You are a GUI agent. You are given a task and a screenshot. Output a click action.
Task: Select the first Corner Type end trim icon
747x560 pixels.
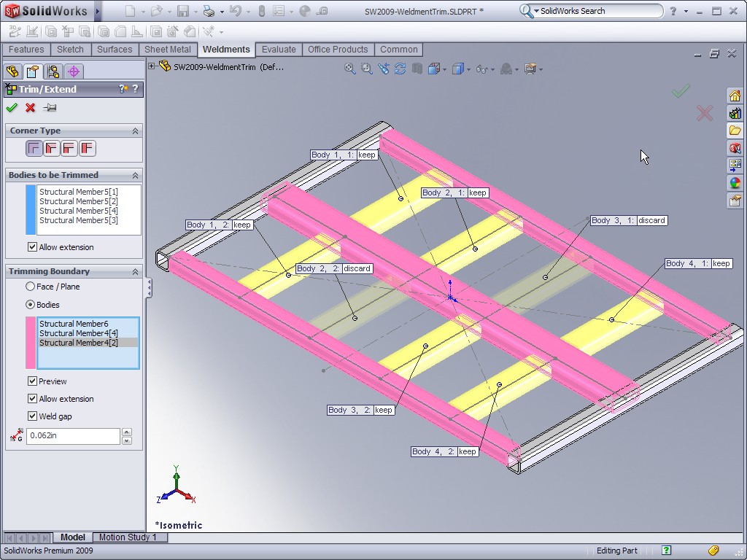(x=34, y=149)
